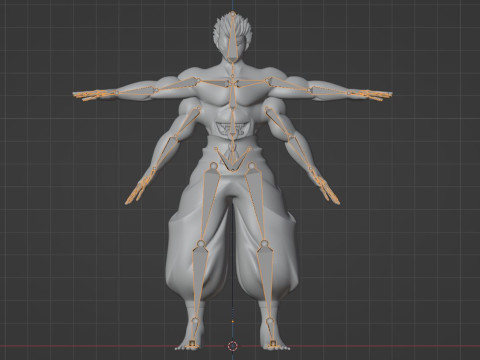This screenshot has width=480, height=360.
Task: Select the raised T-pose upper-arm bone on viewer's right
Action: click(288, 84)
